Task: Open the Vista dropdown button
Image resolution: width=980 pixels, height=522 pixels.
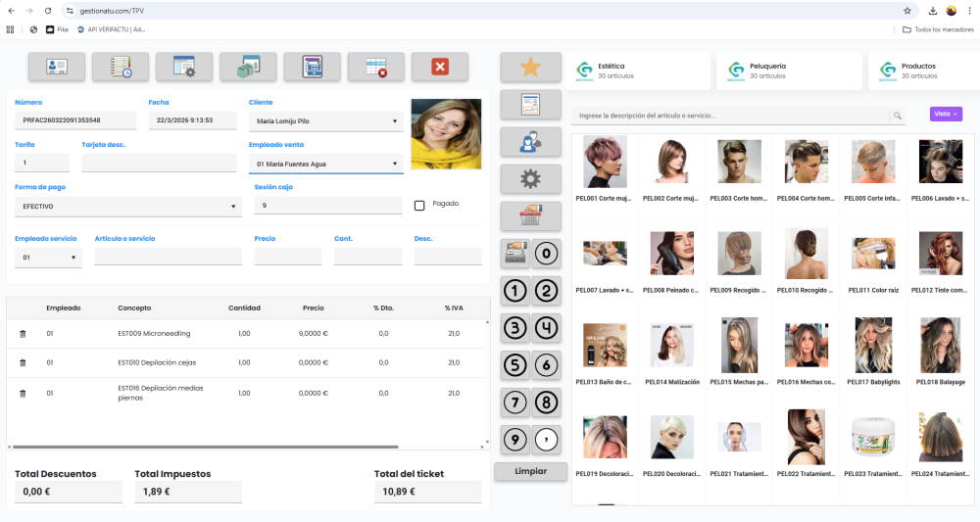Action: (x=945, y=114)
